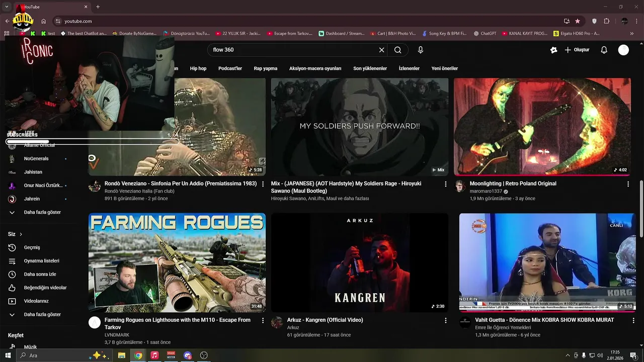The width and height of the screenshot is (644, 362).
Task: Click the page vertical scrollbar thumb
Action: [x=641, y=209]
